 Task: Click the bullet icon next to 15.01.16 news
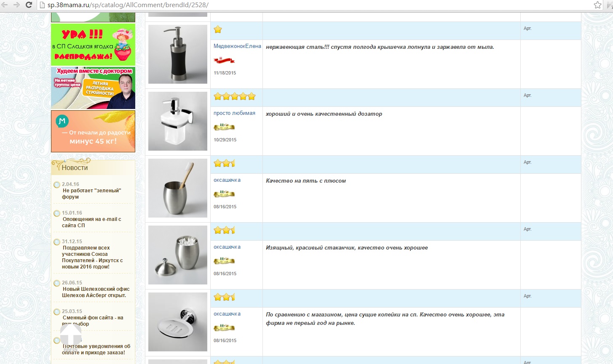[x=57, y=213]
